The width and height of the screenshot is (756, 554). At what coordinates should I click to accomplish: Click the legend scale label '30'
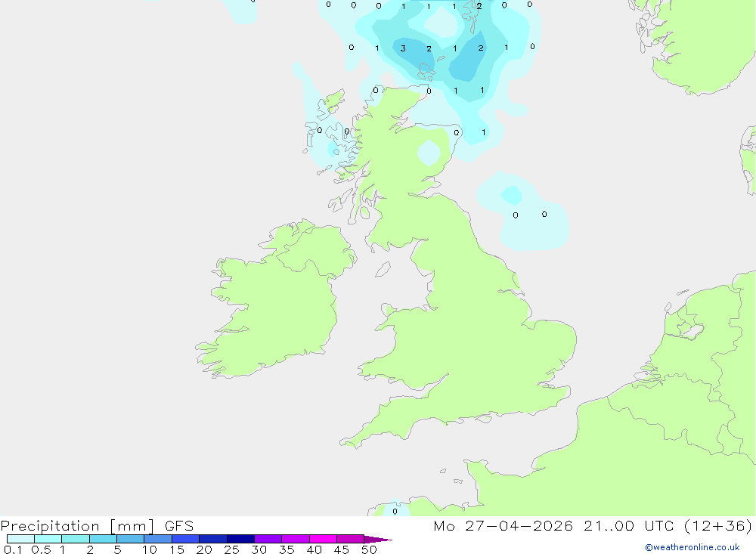259,549
